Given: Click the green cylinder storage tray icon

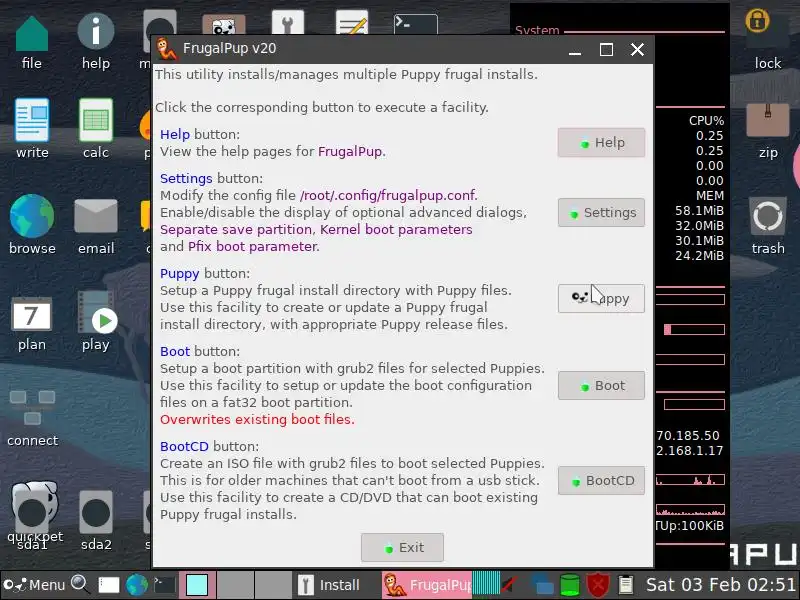Looking at the screenshot, I should coord(570,585).
